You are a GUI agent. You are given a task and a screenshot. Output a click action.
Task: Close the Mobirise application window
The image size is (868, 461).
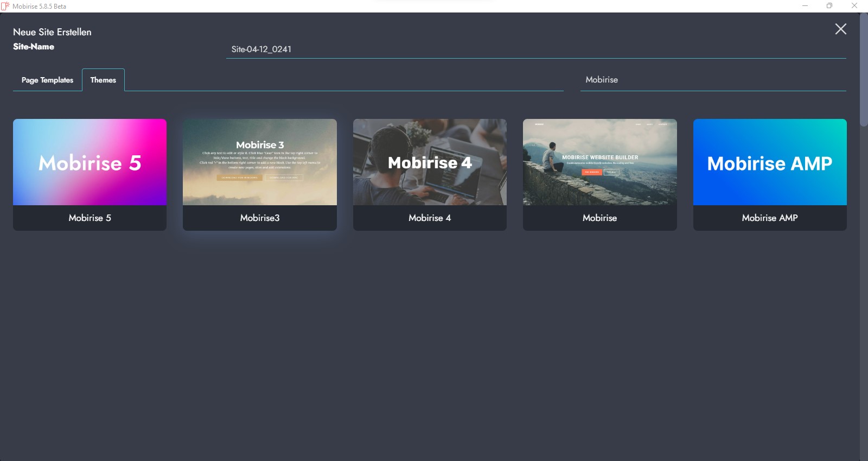pyautogui.click(x=854, y=6)
